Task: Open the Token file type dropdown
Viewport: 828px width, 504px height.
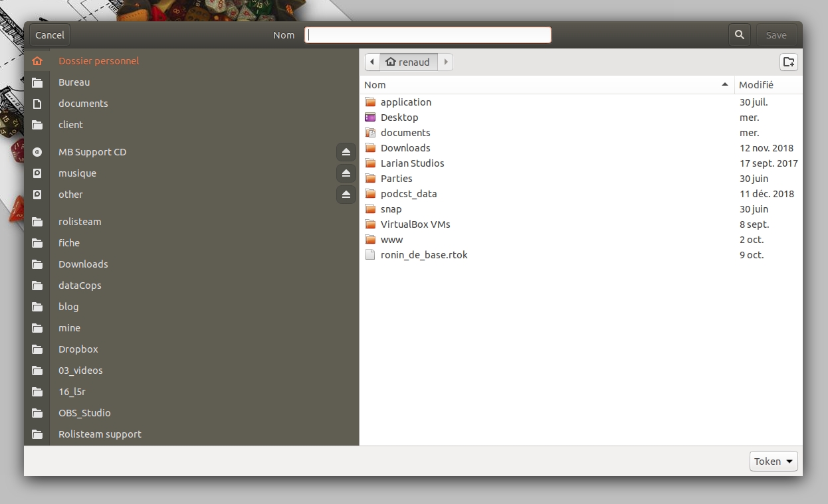Action: point(773,461)
